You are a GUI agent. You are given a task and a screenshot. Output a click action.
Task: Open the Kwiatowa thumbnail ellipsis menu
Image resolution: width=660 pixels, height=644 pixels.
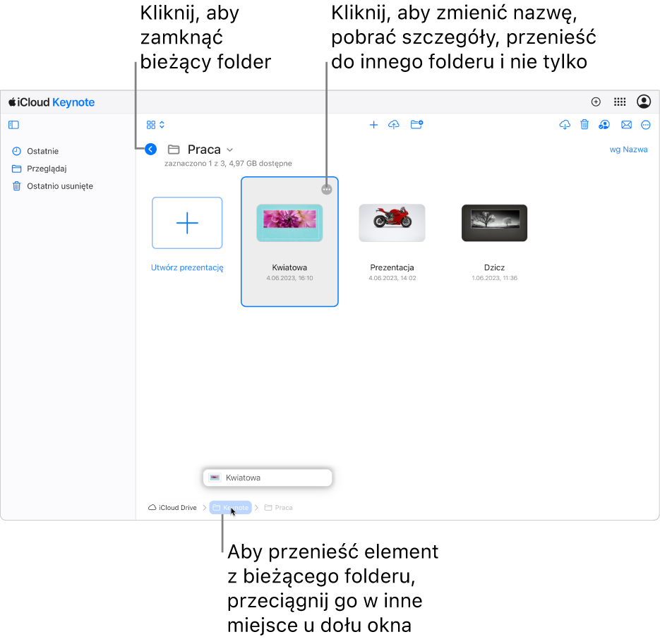click(x=327, y=190)
